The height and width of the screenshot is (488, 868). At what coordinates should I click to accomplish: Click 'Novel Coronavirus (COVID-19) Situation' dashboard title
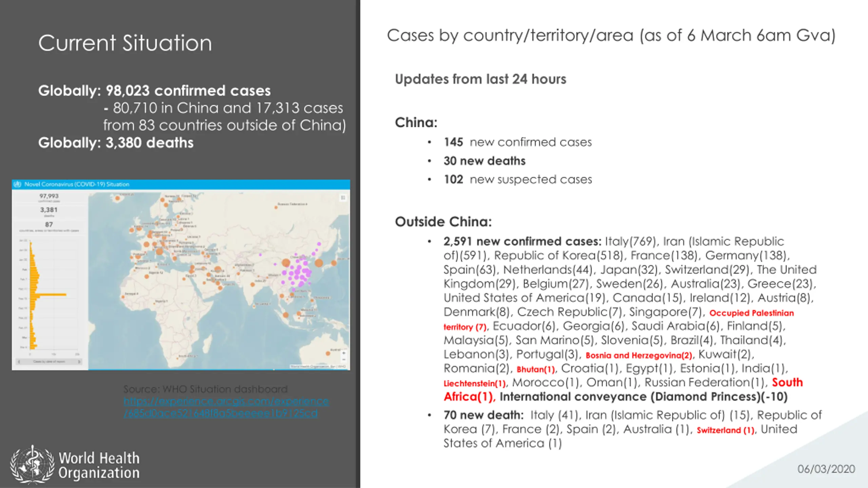(77, 184)
